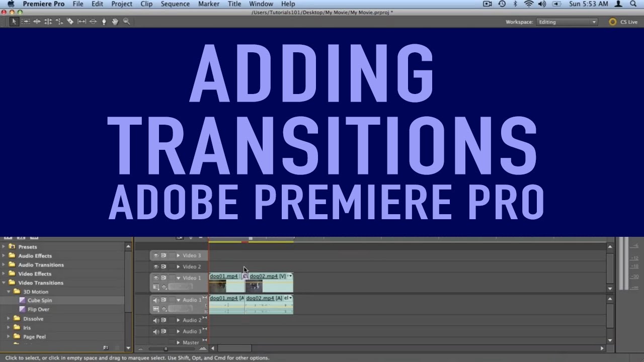Open the Time Machine menu bar icon
This screenshot has height=362, width=644.
[x=502, y=4]
